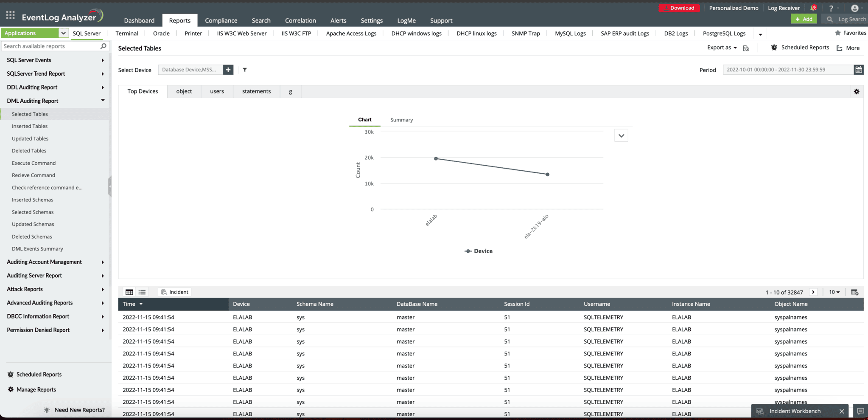Open chart settings gear icon
Viewport: 868px width, 420px height.
[857, 92]
